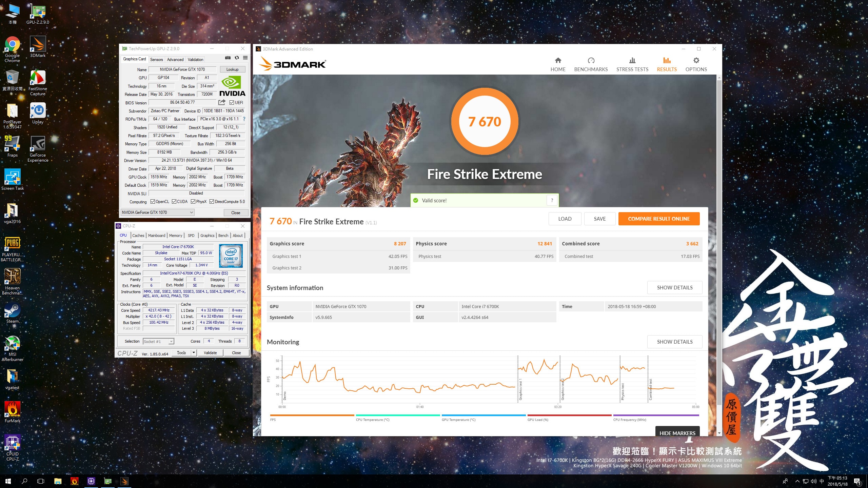Click SHOW DETAILS for Monitoring
Viewport: 868px width, 488px height.
(675, 342)
